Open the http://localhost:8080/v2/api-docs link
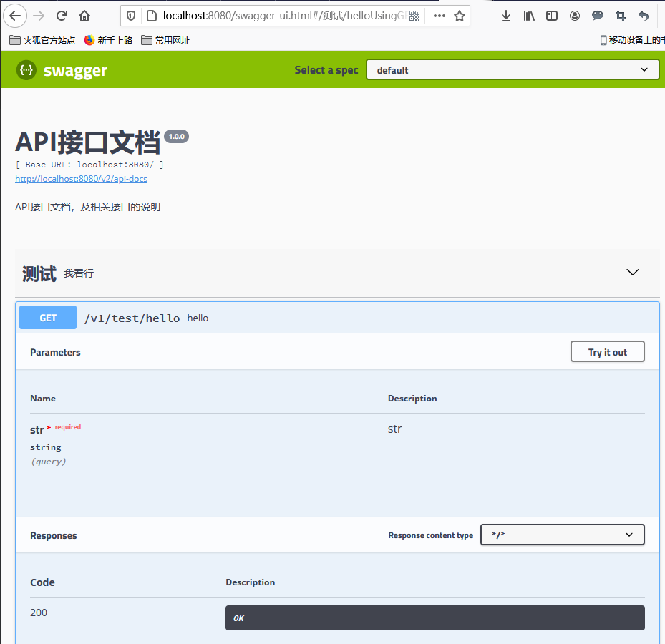Viewport: 665px width, 644px height. [81, 179]
